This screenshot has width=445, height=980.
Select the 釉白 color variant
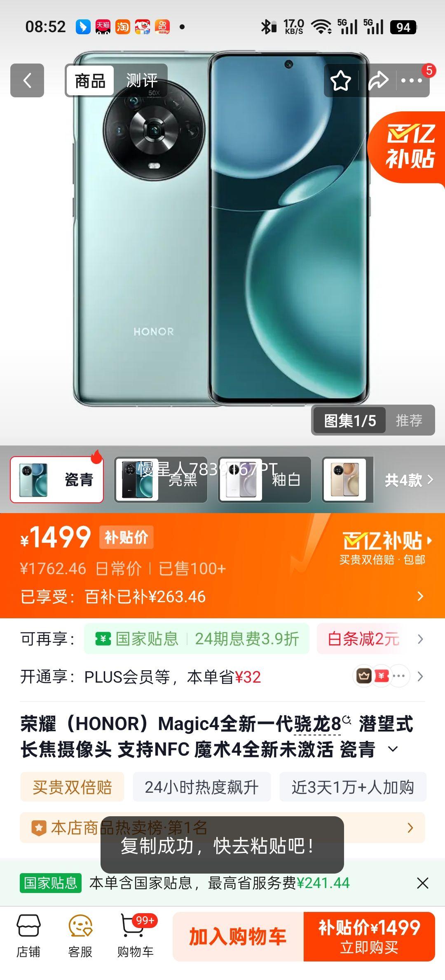(265, 480)
